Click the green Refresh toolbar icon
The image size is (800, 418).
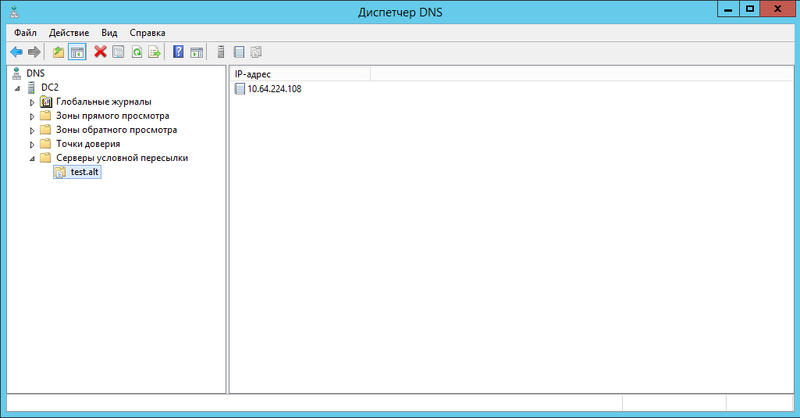click(x=137, y=52)
